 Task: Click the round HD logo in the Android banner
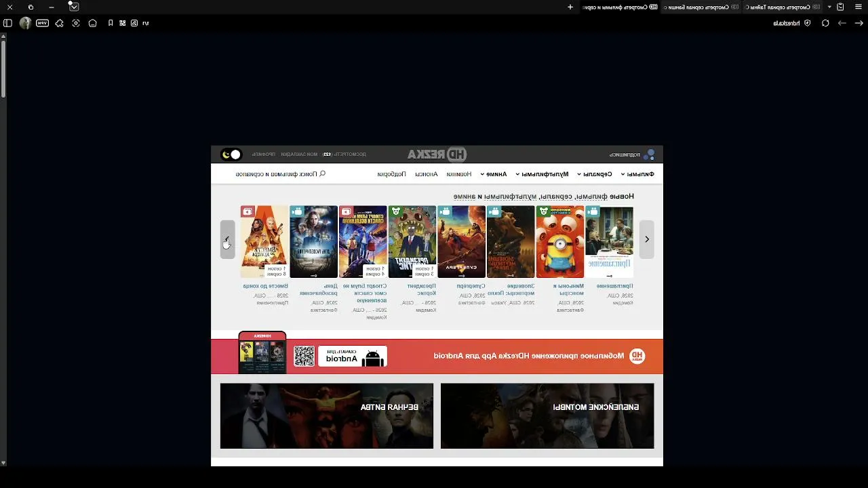point(637,356)
